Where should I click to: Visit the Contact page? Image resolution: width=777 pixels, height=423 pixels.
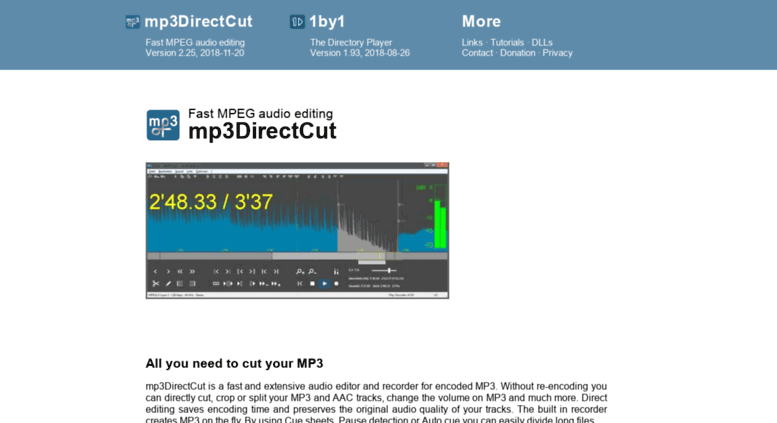click(x=477, y=53)
